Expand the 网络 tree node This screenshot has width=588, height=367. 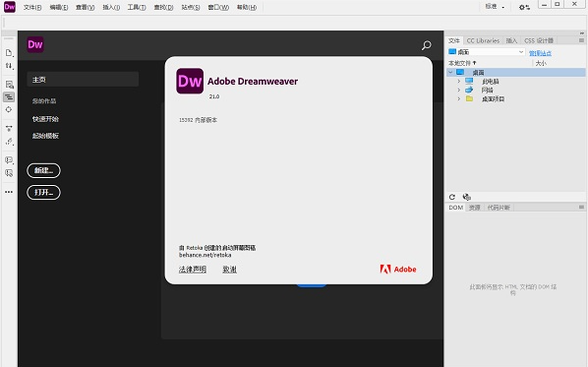coord(458,91)
